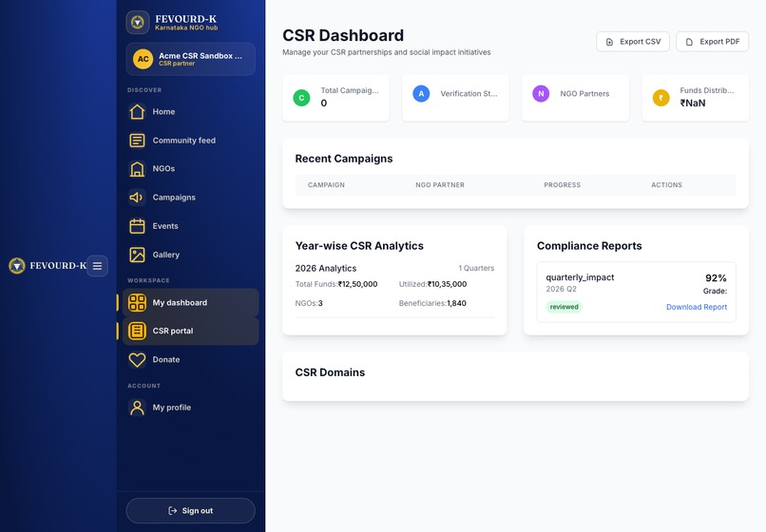Click the yellow rupee icon for Funds Distributed
Screen dimensions: 766x532
(661, 98)
